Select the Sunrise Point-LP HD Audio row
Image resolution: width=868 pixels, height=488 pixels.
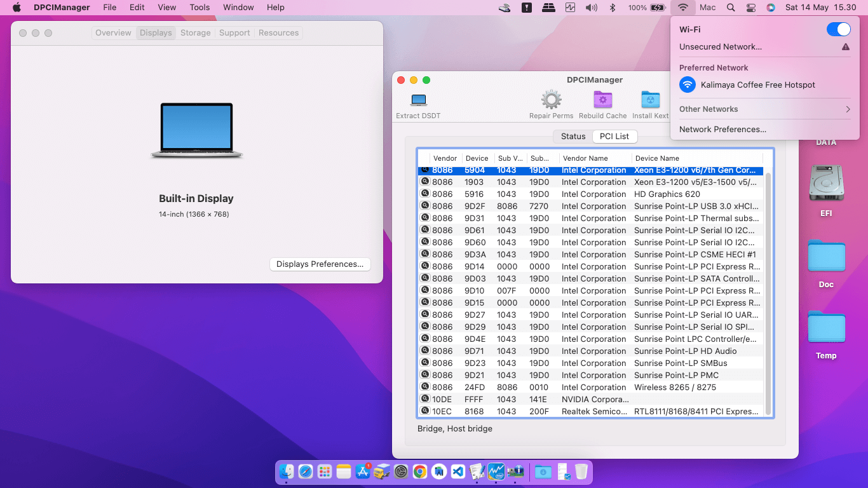pos(591,351)
